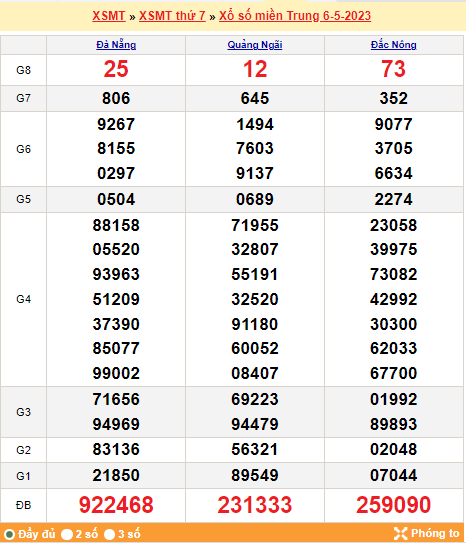Click Đắc Nông special prize 259090
The image size is (466, 543).
(x=394, y=505)
